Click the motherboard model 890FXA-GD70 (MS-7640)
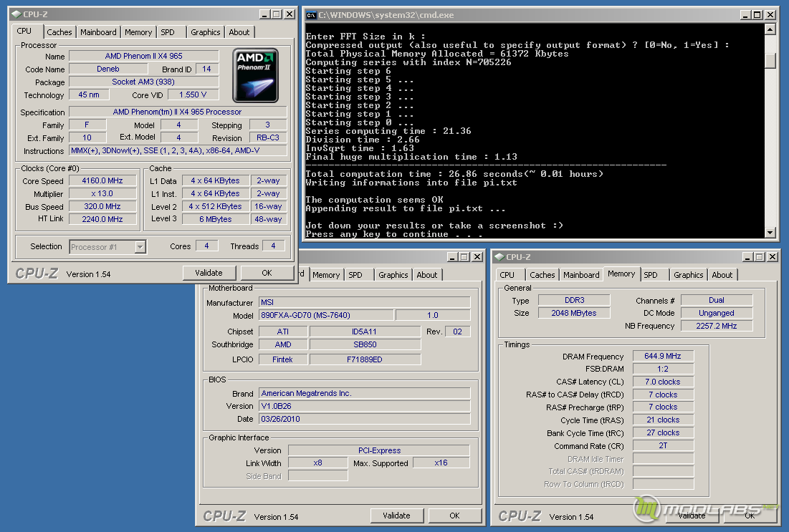 tap(326, 315)
